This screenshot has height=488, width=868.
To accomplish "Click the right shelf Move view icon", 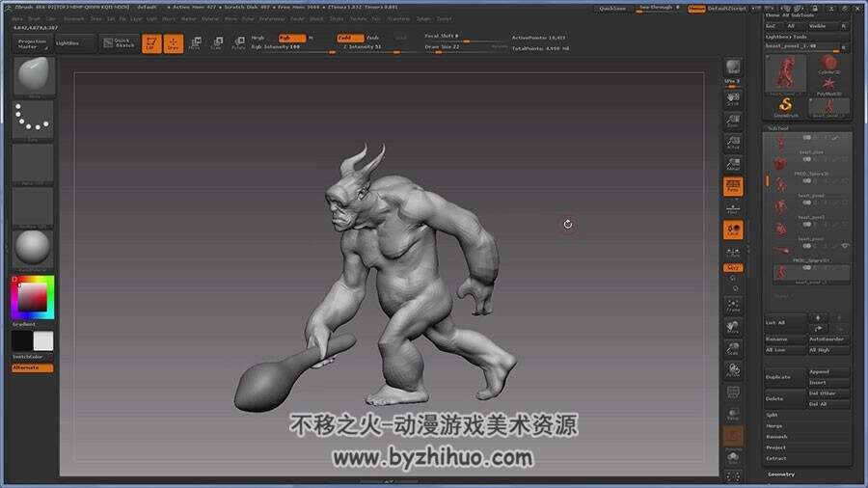I will (733, 327).
